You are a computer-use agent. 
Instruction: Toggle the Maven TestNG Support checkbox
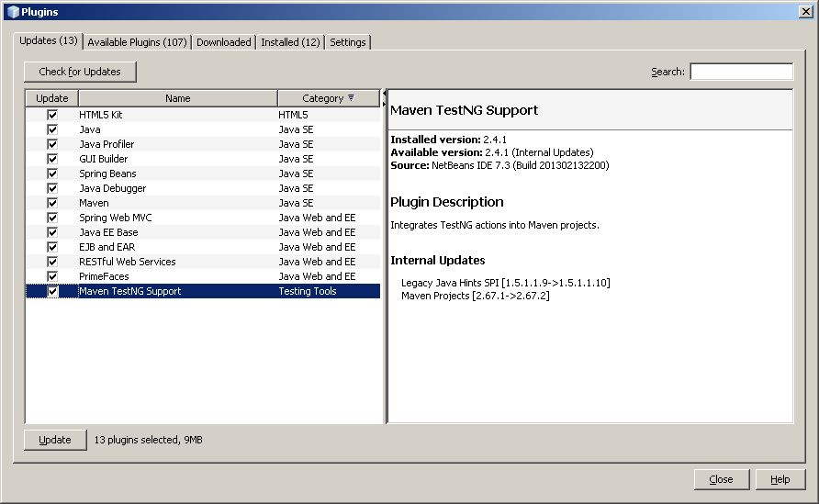pos(52,291)
